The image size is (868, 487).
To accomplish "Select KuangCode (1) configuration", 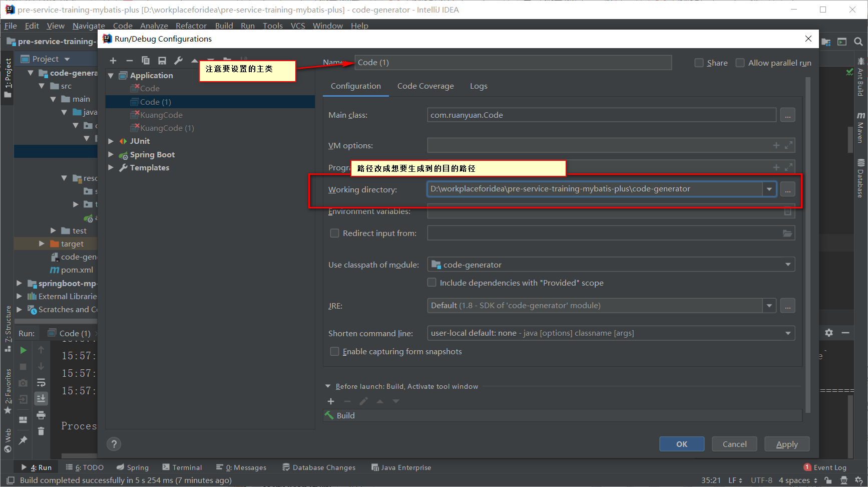I will (167, 128).
